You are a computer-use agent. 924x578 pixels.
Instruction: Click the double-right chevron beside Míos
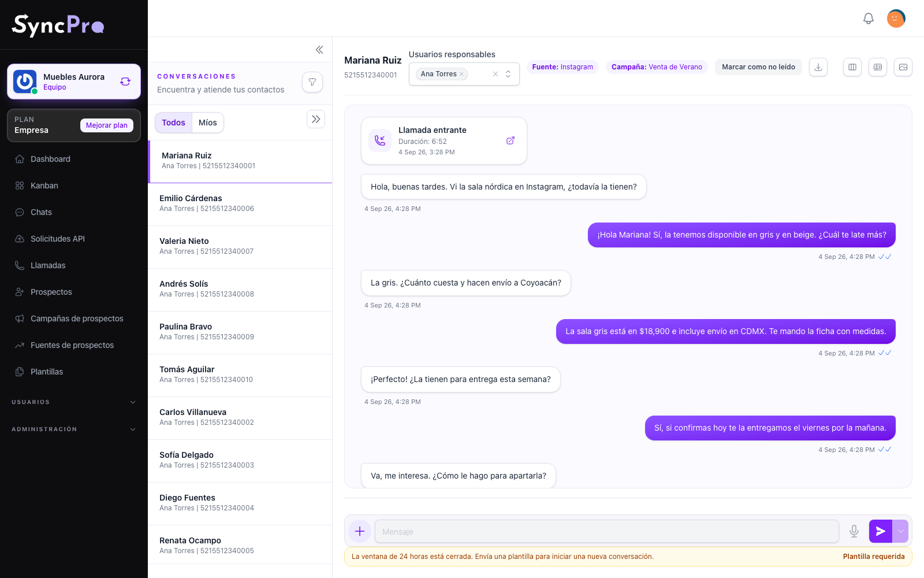316,119
